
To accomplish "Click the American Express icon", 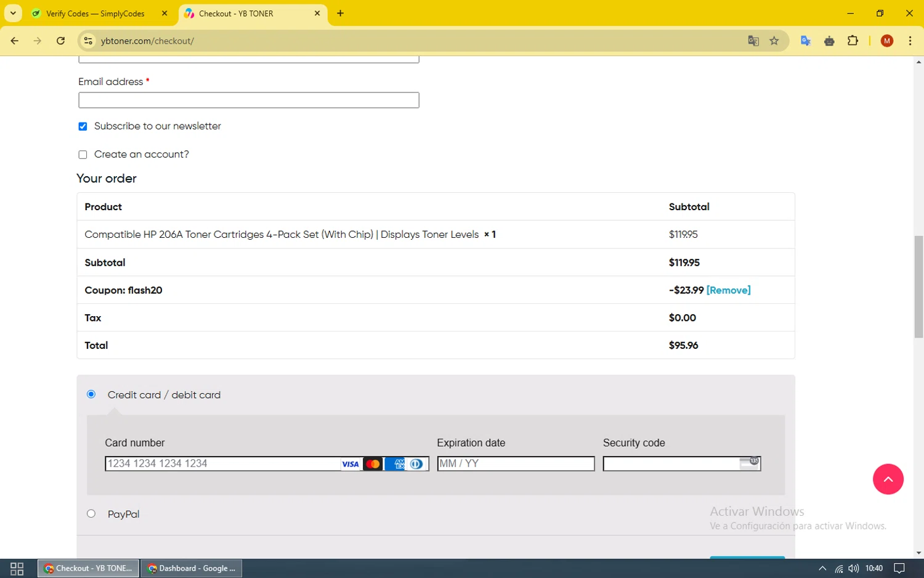I will (395, 464).
